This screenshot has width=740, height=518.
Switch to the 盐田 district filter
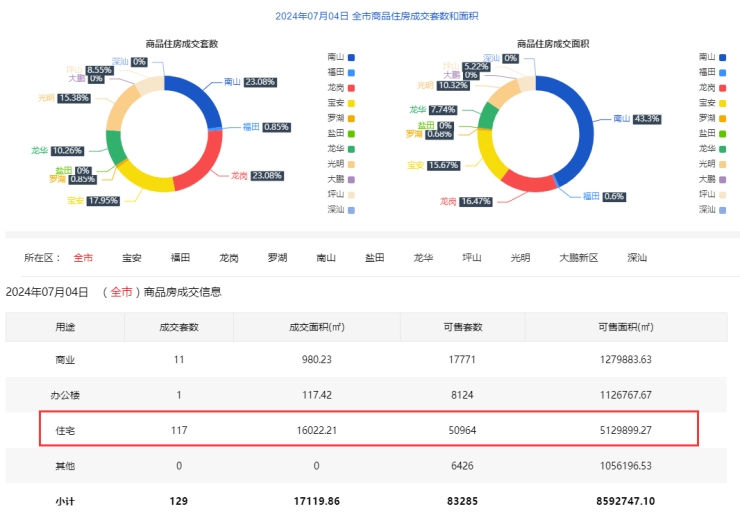click(x=375, y=258)
